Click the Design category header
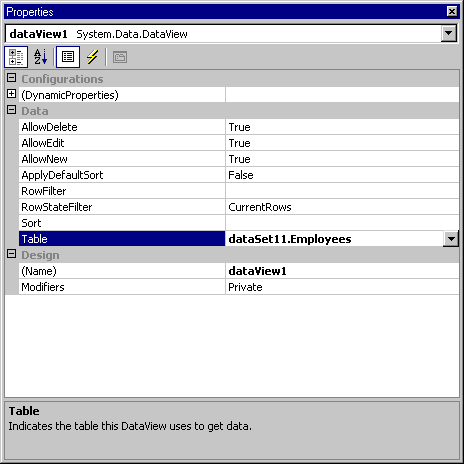Screen dimensions: 464x464 click(40, 255)
